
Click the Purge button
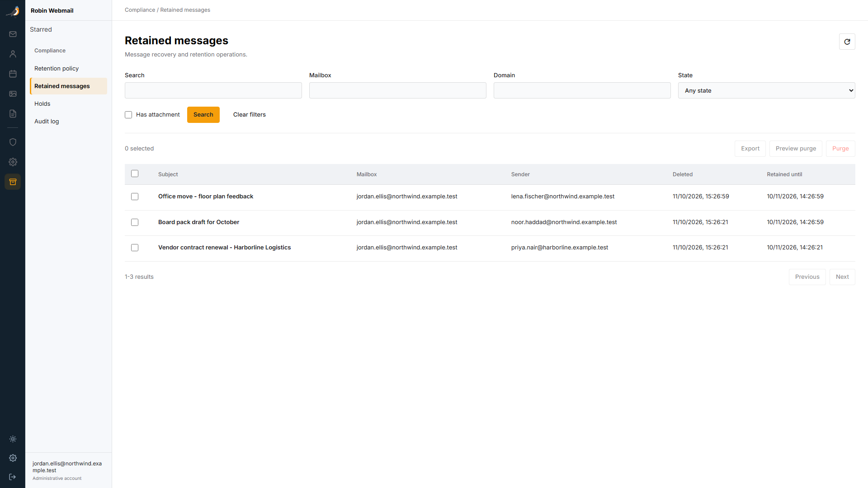click(840, 149)
